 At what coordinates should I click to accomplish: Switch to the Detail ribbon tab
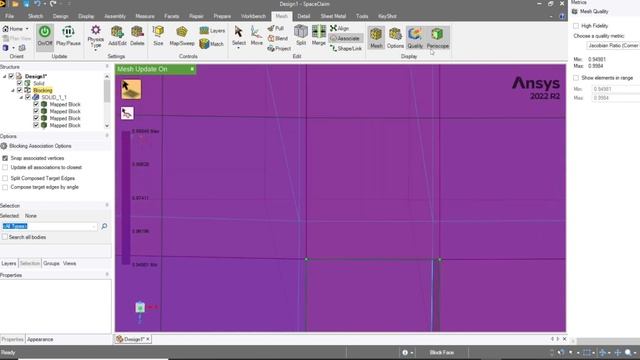[x=303, y=16]
